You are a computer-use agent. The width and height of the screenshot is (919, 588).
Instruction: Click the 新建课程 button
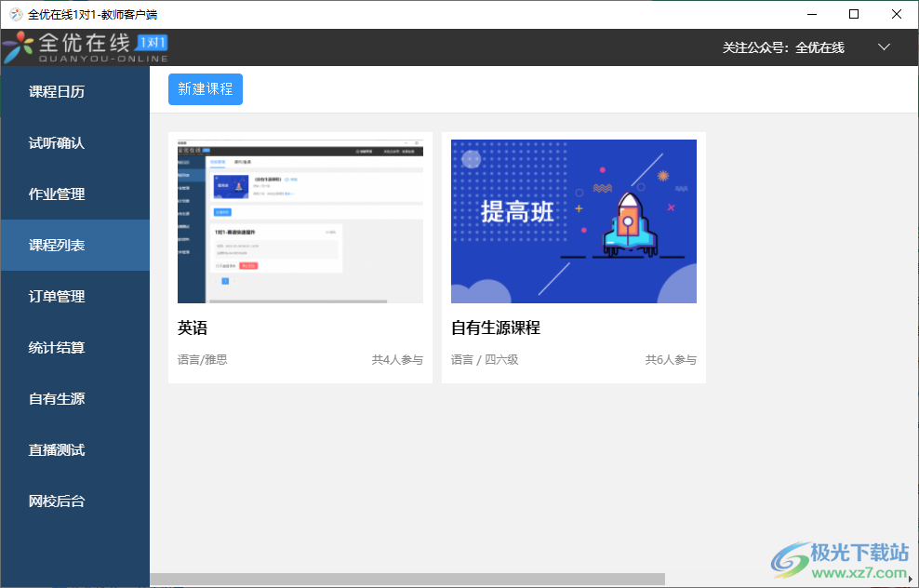click(205, 89)
